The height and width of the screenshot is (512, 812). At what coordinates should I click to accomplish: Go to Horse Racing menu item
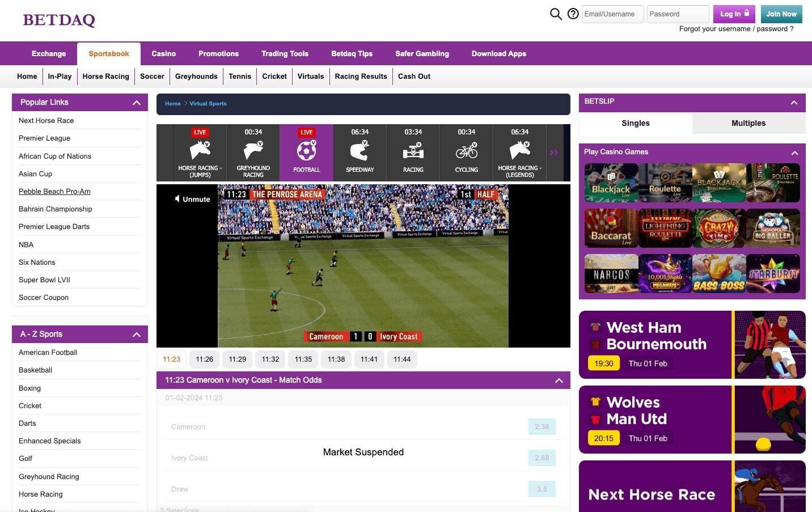click(105, 77)
